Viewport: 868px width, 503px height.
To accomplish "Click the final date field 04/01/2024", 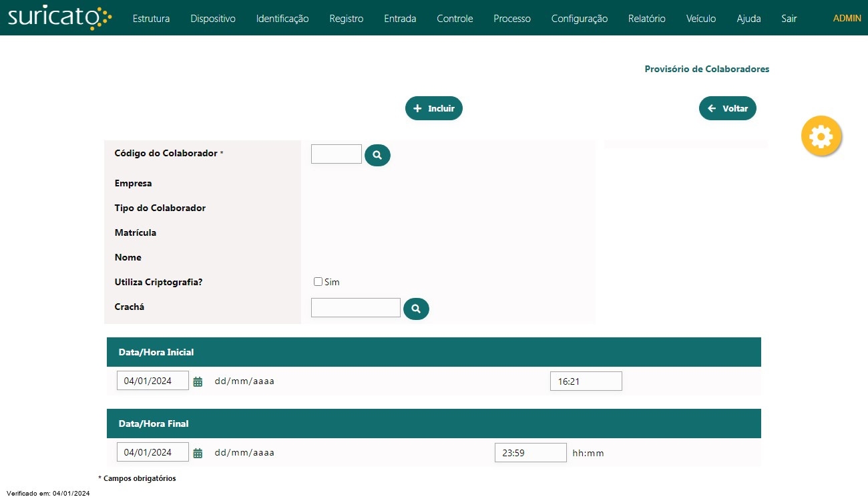I will pos(153,452).
